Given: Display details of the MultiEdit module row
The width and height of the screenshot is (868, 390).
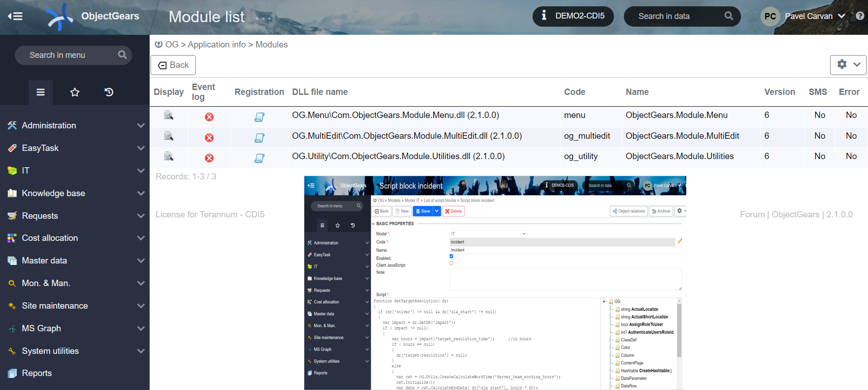Looking at the screenshot, I should tap(169, 136).
